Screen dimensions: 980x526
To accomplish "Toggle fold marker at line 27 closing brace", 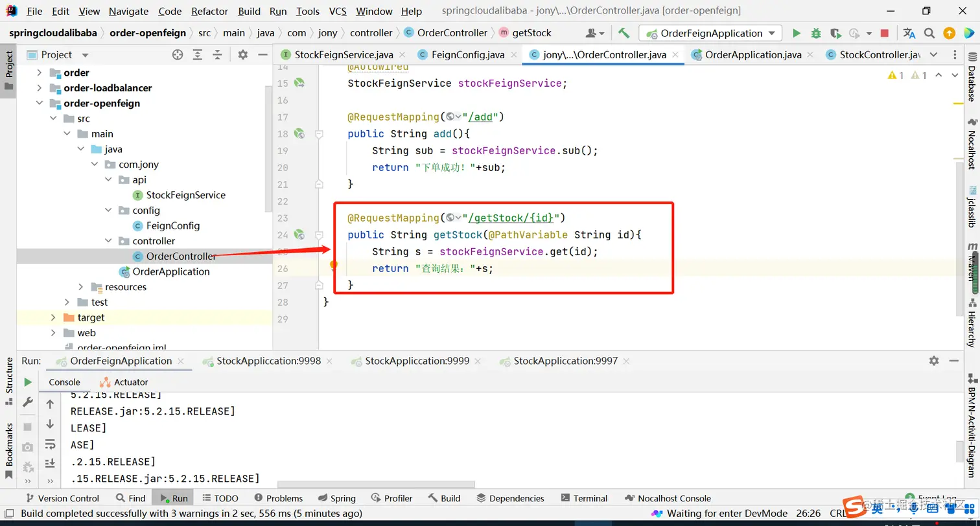I will (319, 285).
